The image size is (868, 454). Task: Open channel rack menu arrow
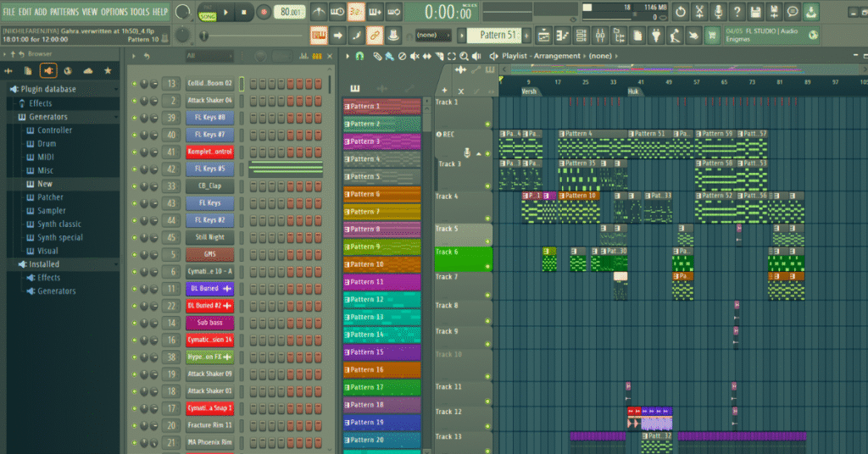133,56
